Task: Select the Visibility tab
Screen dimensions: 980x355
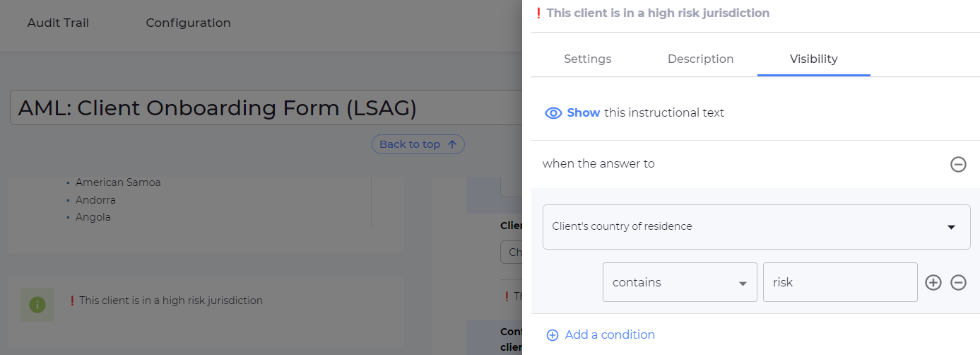Action: coord(813,59)
